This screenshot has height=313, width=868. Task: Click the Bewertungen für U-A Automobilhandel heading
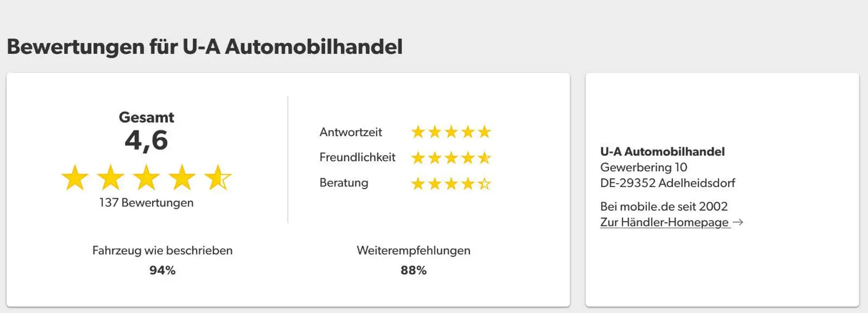coord(204,47)
